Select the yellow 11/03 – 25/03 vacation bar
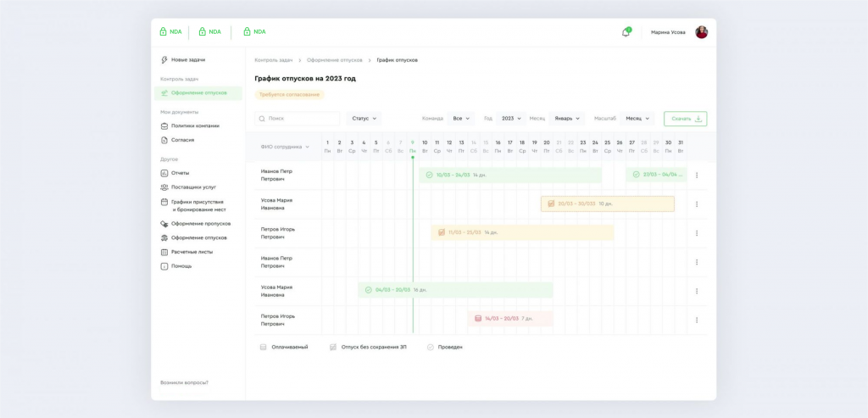 (x=522, y=232)
